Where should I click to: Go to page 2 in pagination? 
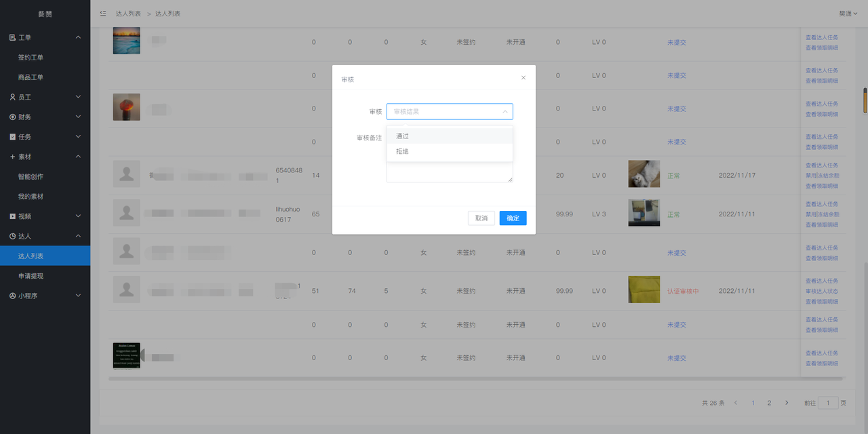click(x=769, y=403)
